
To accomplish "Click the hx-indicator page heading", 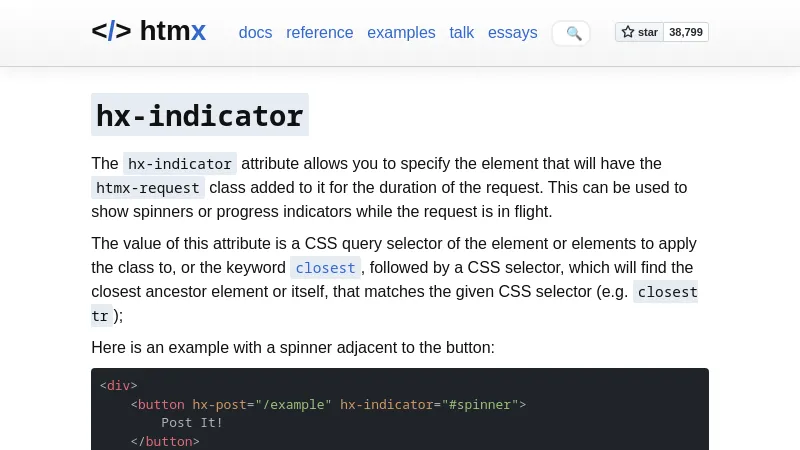I will pos(199,116).
